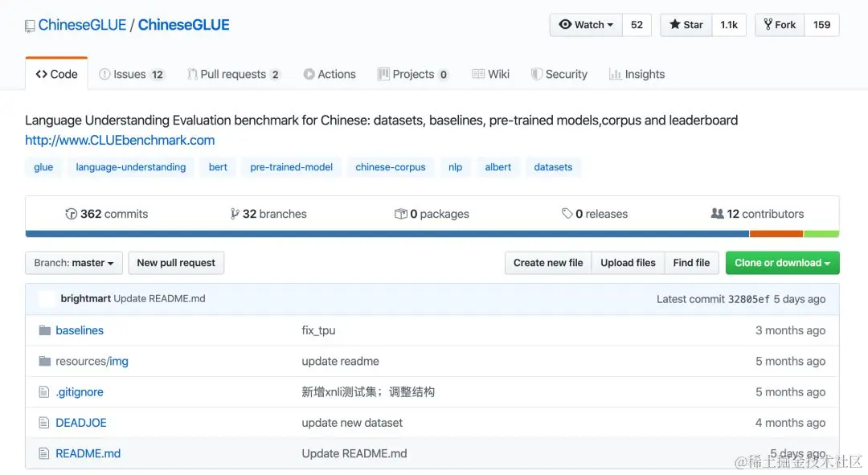Image resolution: width=868 pixels, height=475 pixels.
Task: Select the chinese-corpus topic tag
Action: coord(391,167)
